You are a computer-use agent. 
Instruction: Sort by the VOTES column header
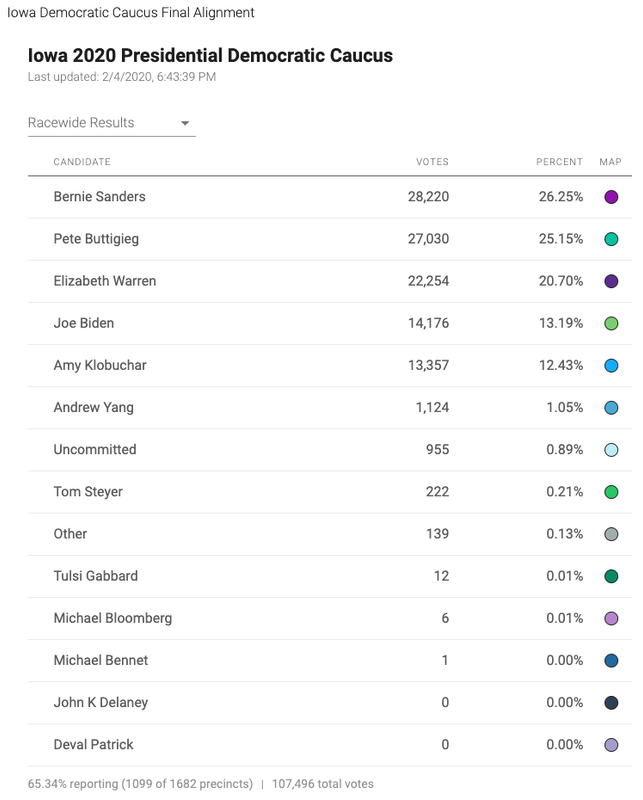(432, 162)
